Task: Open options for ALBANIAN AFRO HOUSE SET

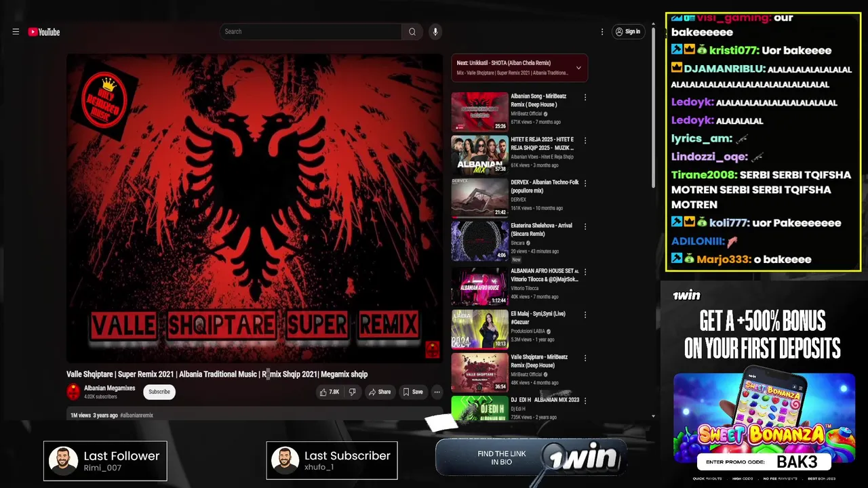Action: 585,272
